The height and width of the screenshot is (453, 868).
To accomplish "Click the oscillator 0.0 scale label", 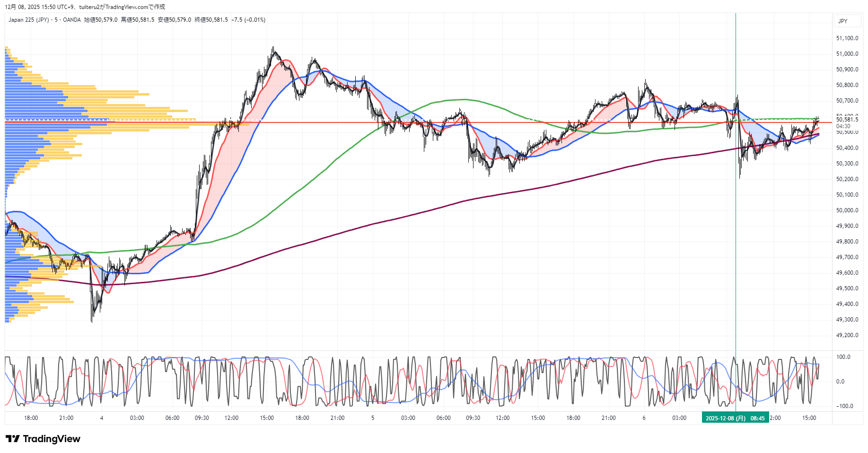I will 840,382.
